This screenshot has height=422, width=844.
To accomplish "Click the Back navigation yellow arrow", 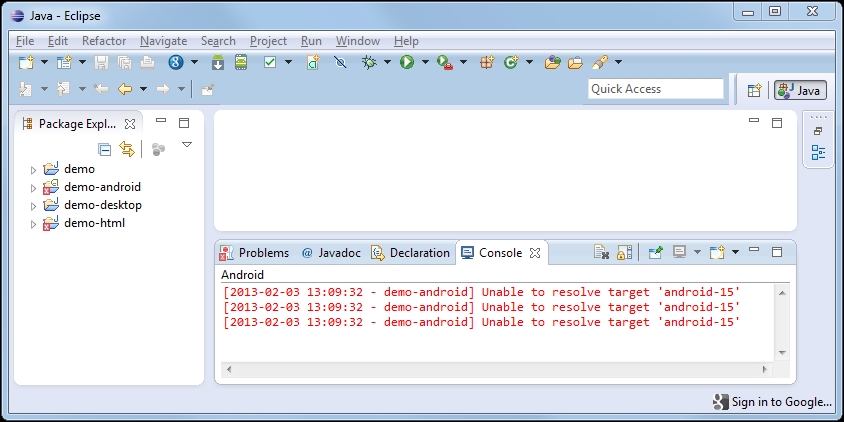I will pyautogui.click(x=125, y=89).
